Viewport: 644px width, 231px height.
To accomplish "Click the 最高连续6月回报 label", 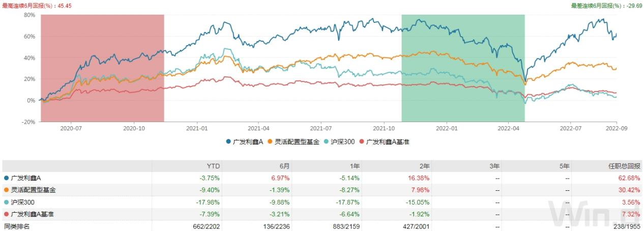I will [28, 6].
